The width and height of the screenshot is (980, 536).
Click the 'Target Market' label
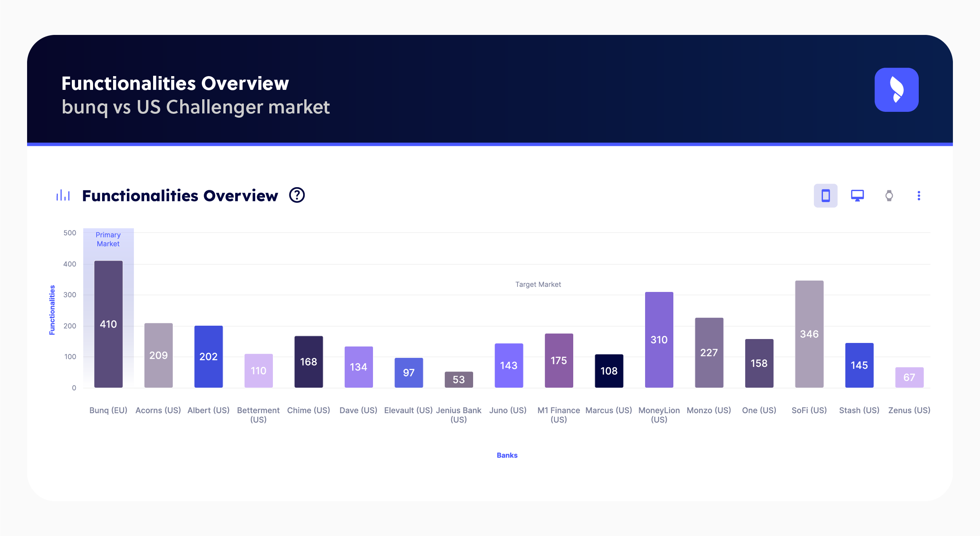[538, 284]
